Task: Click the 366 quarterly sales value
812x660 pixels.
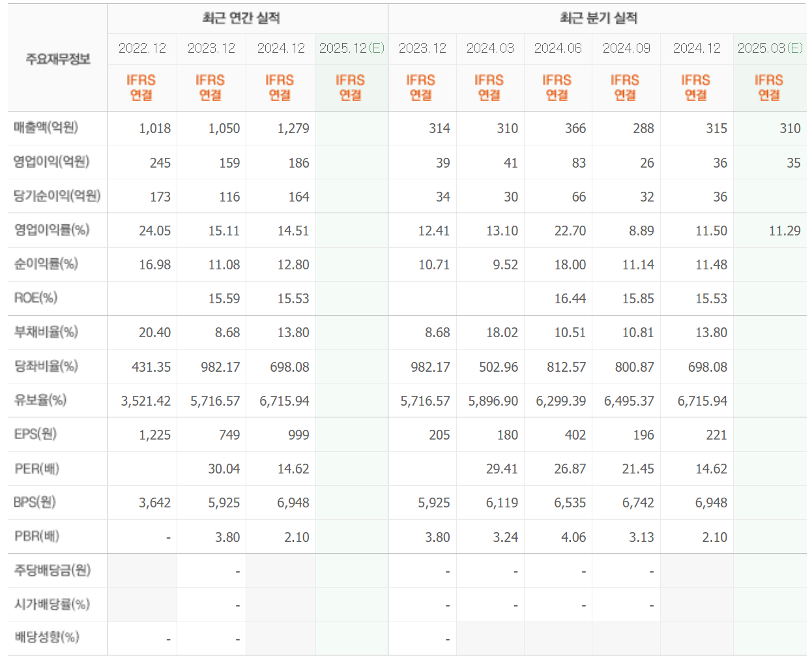Action: [575, 128]
